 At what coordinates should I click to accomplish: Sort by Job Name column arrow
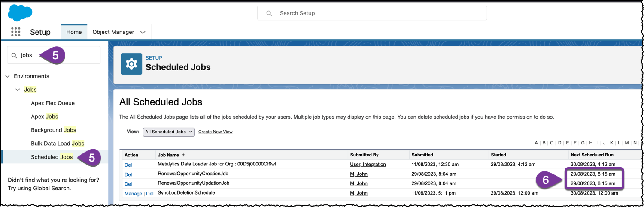click(184, 155)
